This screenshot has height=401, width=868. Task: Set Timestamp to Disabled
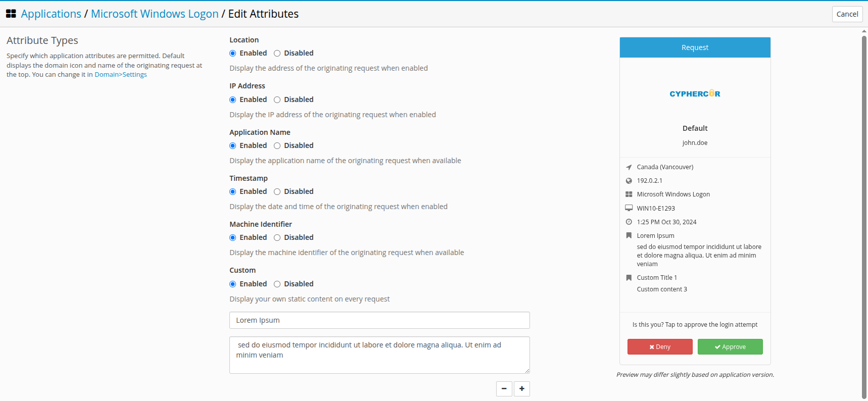pyautogui.click(x=277, y=192)
